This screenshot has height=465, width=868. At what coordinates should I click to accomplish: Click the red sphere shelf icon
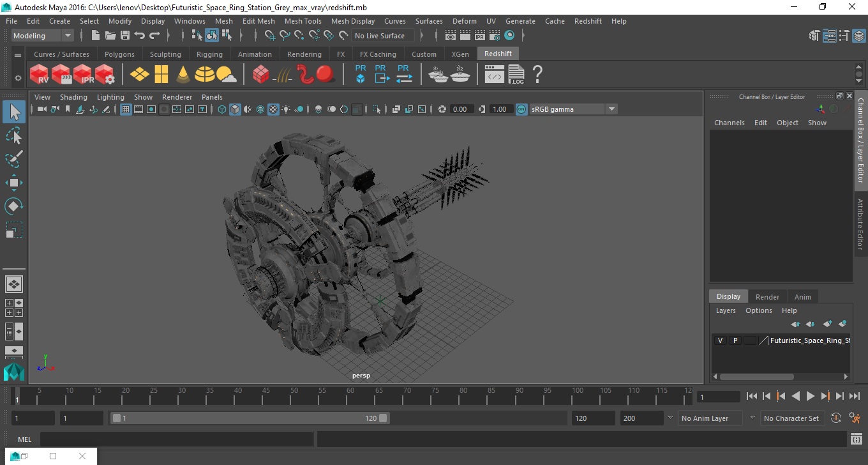(x=325, y=74)
